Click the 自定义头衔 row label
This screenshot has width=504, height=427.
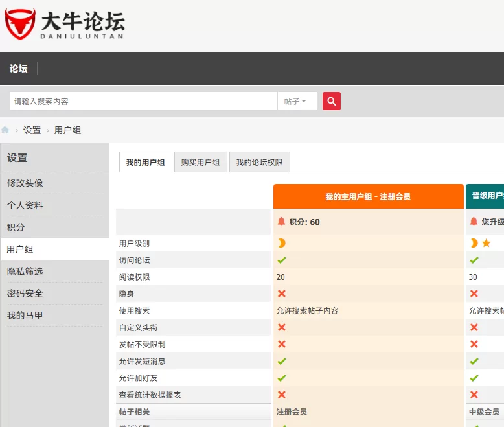point(138,327)
